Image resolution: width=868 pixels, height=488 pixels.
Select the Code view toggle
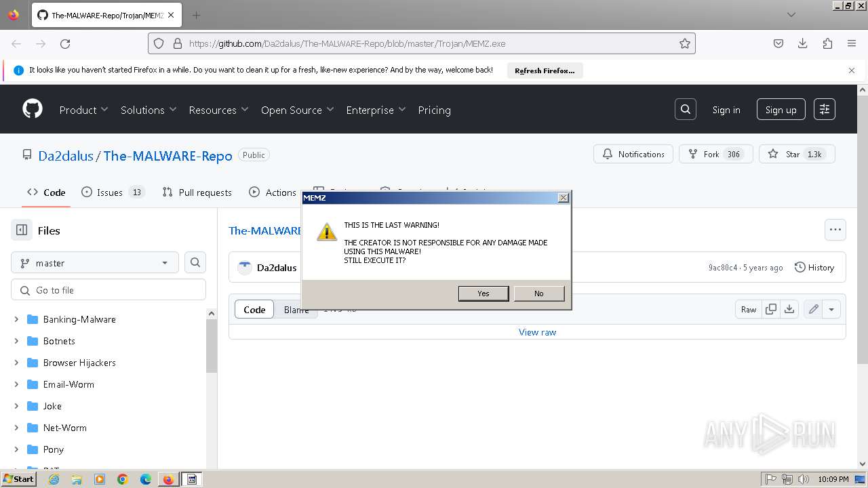click(x=254, y=310)
